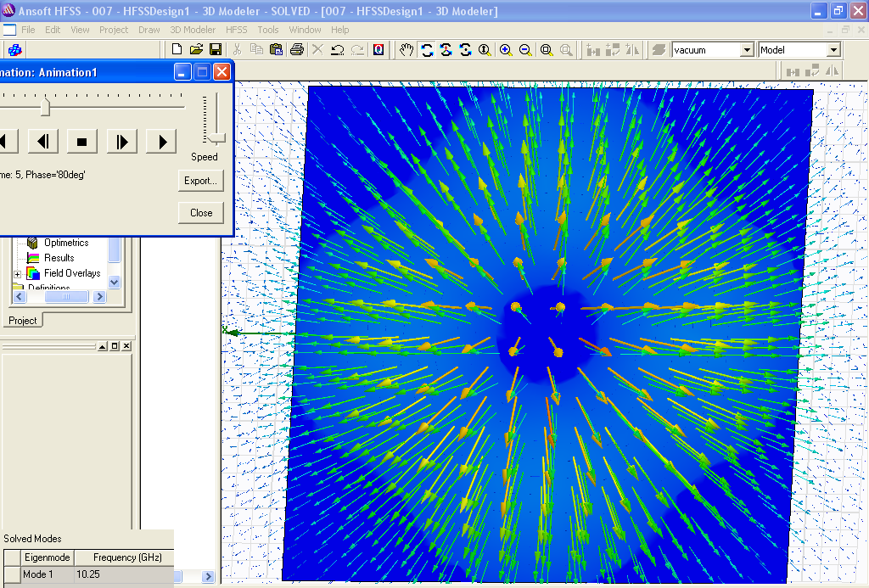Click the mirror duplicate icon in the top toolbar
Screen dimensions: 869x588
tap(631, 50)
